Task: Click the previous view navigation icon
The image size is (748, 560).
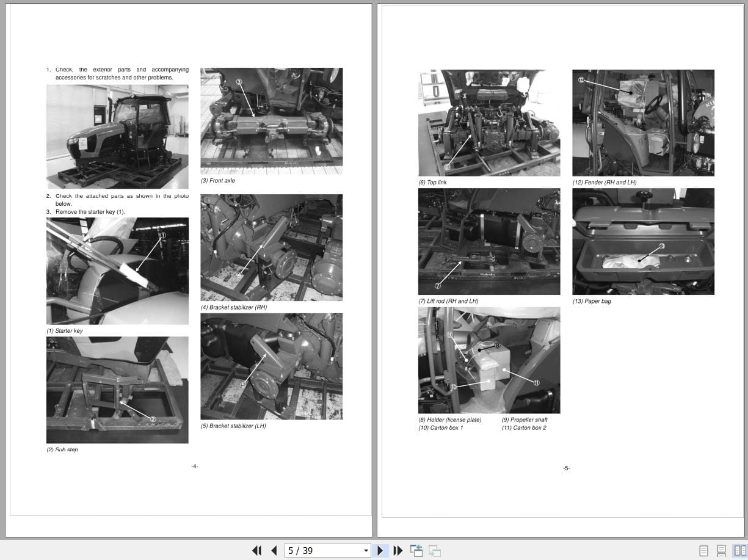Action: 416,551
